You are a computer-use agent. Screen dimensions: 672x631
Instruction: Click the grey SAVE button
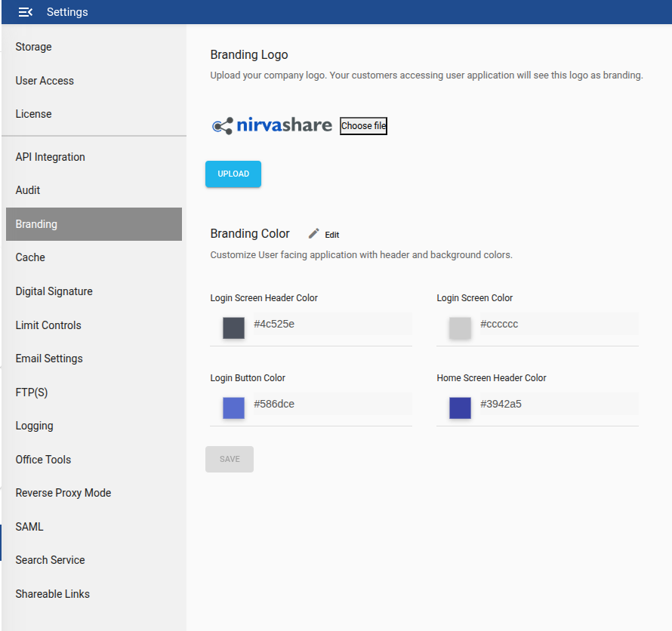(230, 459)
